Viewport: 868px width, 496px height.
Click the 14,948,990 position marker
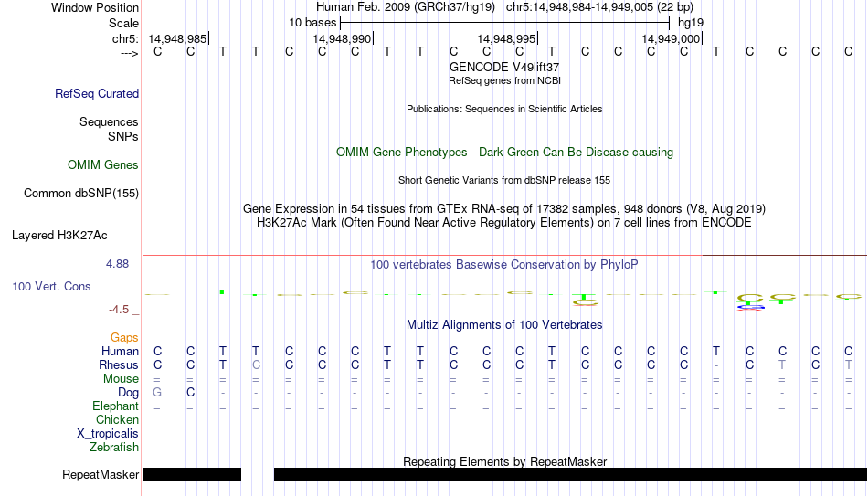pyautogui.click(x=343, y=38)
